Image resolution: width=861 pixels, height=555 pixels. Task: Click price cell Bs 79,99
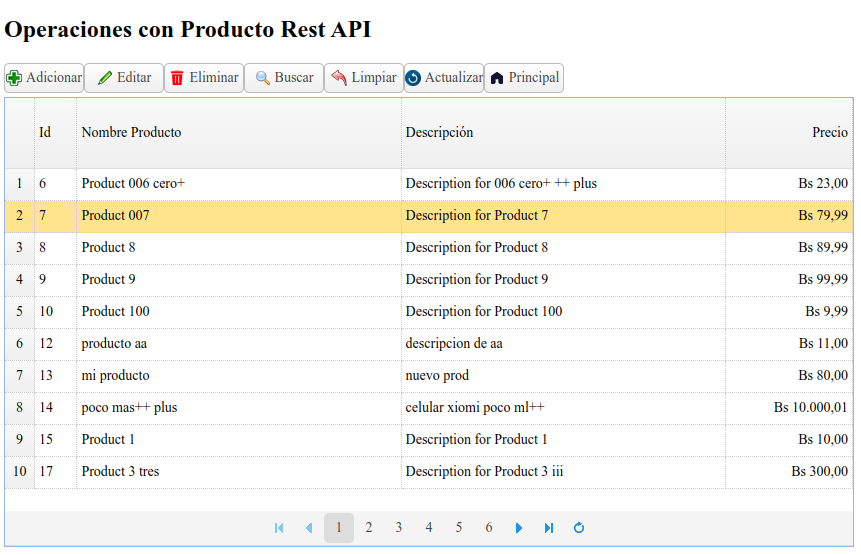(x=789, y=216)
